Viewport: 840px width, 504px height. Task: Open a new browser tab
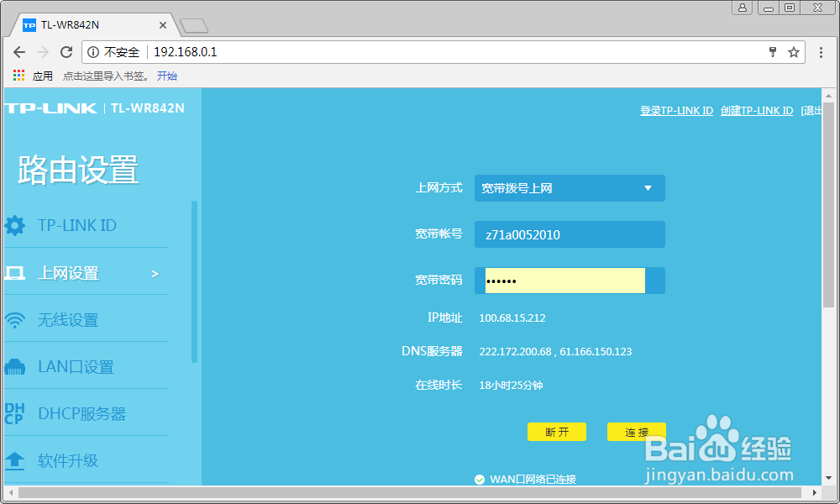pyautogui.click(x=194, y=25)
